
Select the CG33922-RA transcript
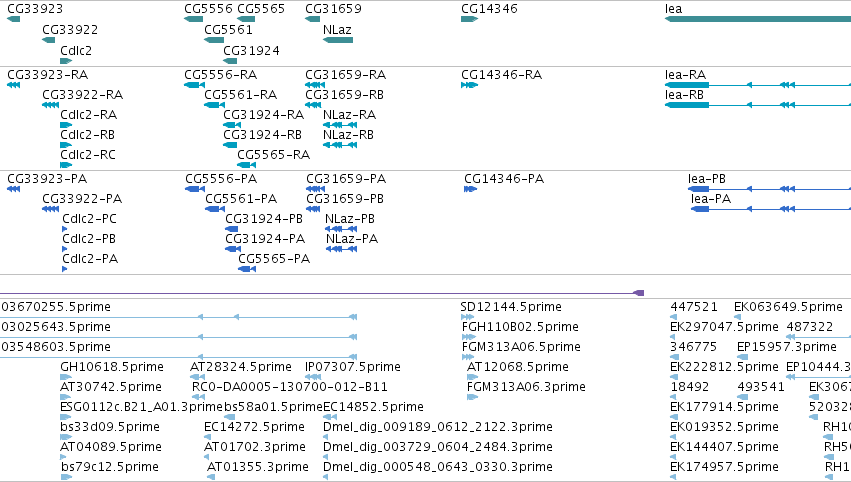82,95
